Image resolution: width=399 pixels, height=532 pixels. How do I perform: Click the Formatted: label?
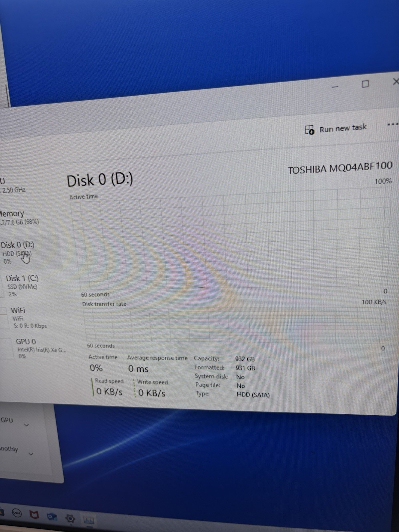coord(209,367)
